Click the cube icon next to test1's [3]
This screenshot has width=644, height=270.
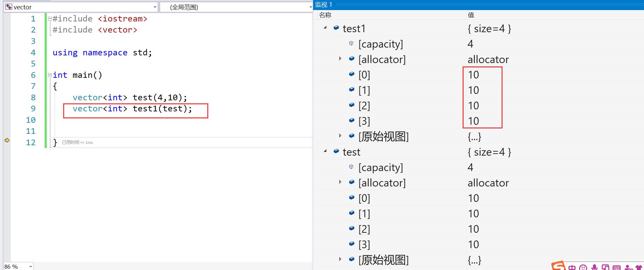click(352, 120)
